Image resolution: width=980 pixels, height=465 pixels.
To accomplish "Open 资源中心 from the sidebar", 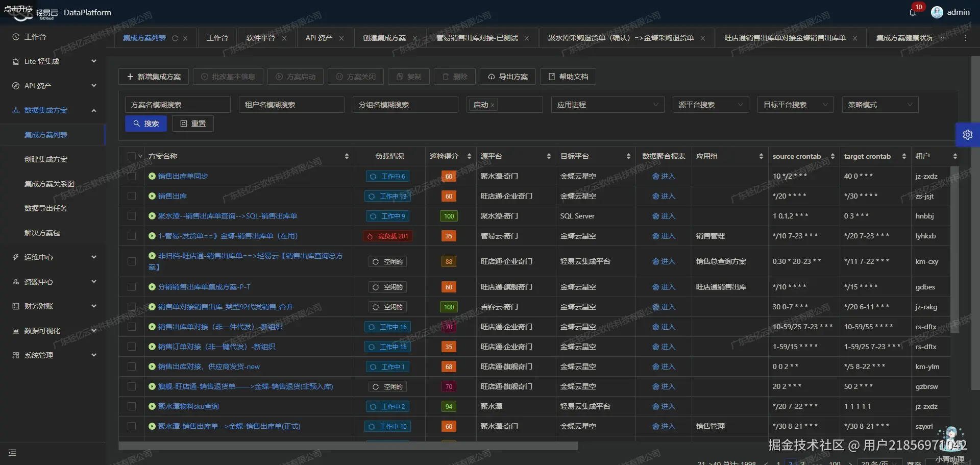I will pyautogui.click(x=38, y=281).
